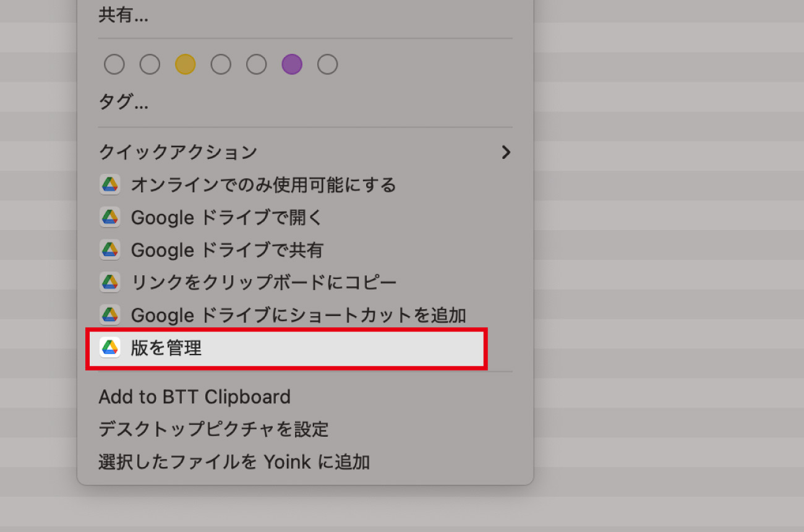Open the タグ... menu entry

tap(123, 102)
